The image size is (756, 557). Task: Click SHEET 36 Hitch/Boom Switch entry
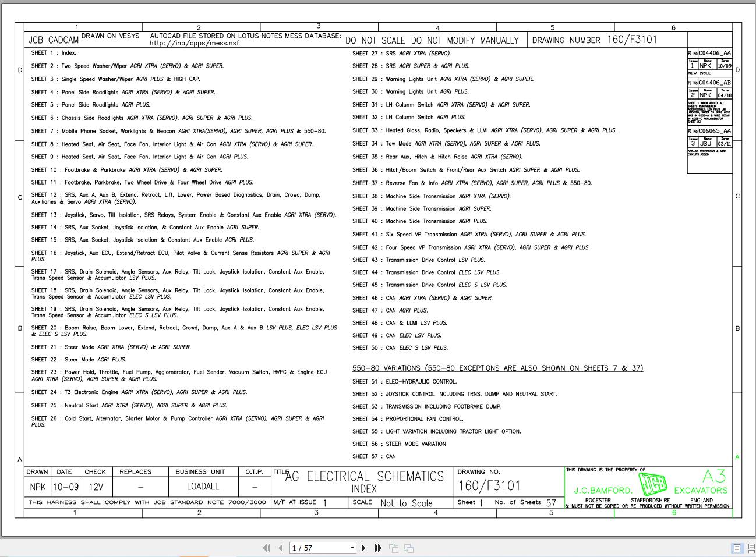coord(466,170)
